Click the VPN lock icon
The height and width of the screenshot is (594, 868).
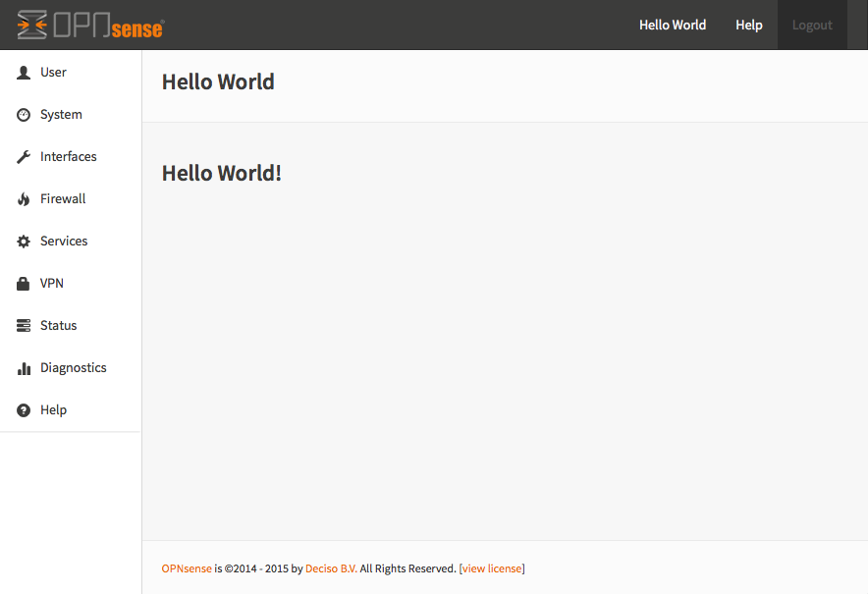[24, 284]
